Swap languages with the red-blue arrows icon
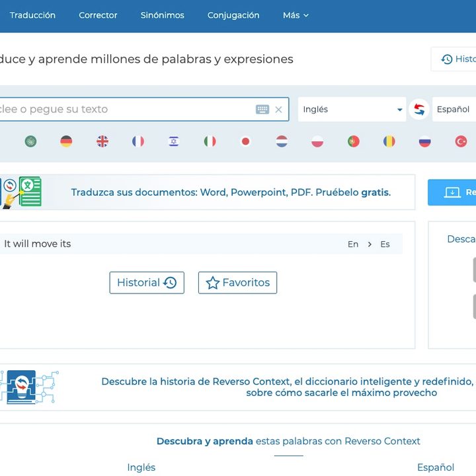The image size is (476, 476). click(418, 110)
